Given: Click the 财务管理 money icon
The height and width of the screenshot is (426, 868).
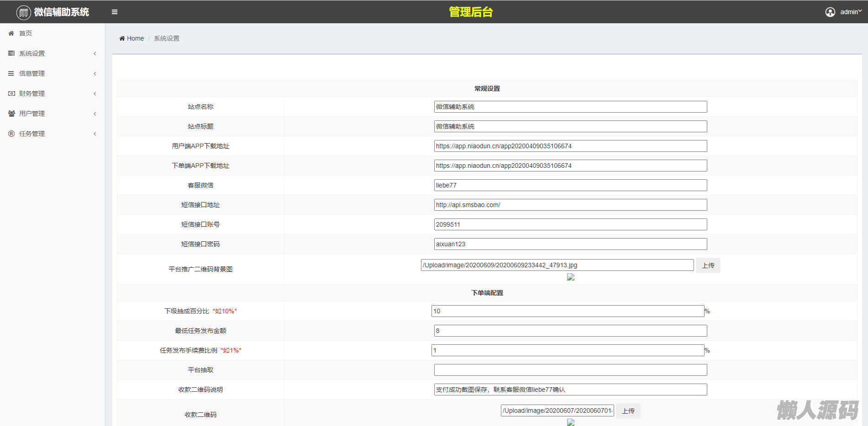Looking at the screenshot, I should tap(11, 94).
